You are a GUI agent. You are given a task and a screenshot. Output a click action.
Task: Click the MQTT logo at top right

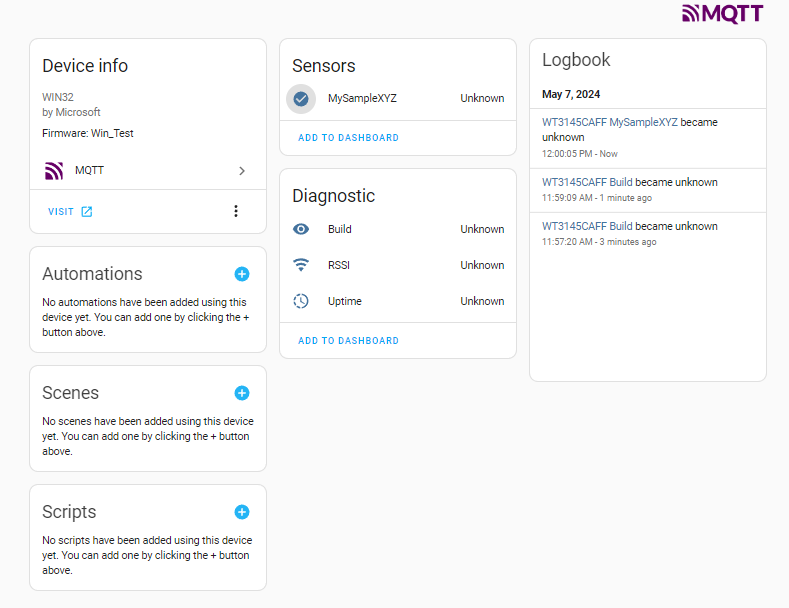pos(722,14)
